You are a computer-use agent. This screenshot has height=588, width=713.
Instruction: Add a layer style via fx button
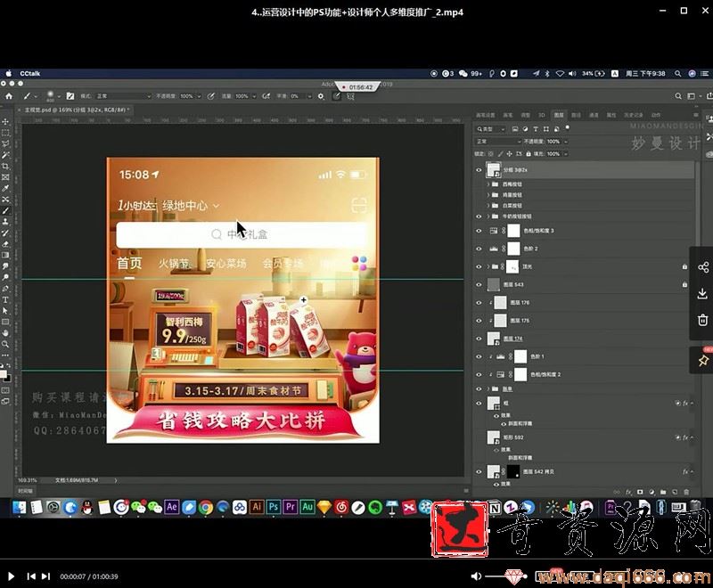click(629, 492)
